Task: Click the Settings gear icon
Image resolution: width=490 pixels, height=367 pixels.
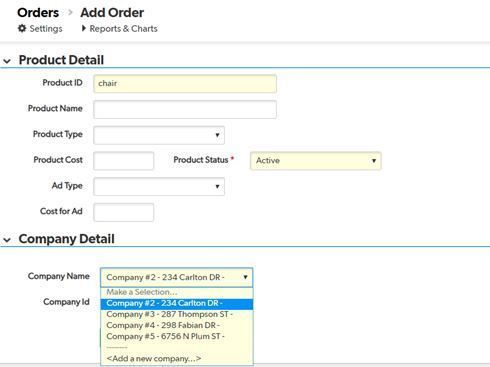Action: coord(22,28)
